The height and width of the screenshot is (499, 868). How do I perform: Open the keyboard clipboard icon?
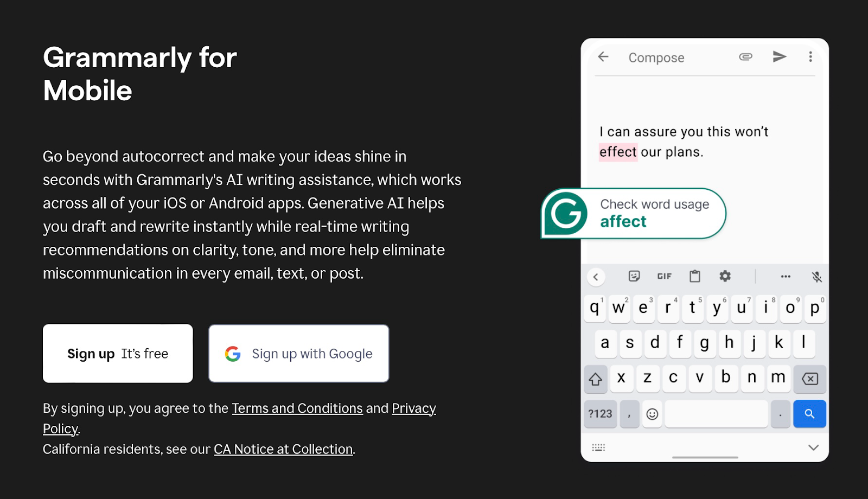(x=695, y=276)
